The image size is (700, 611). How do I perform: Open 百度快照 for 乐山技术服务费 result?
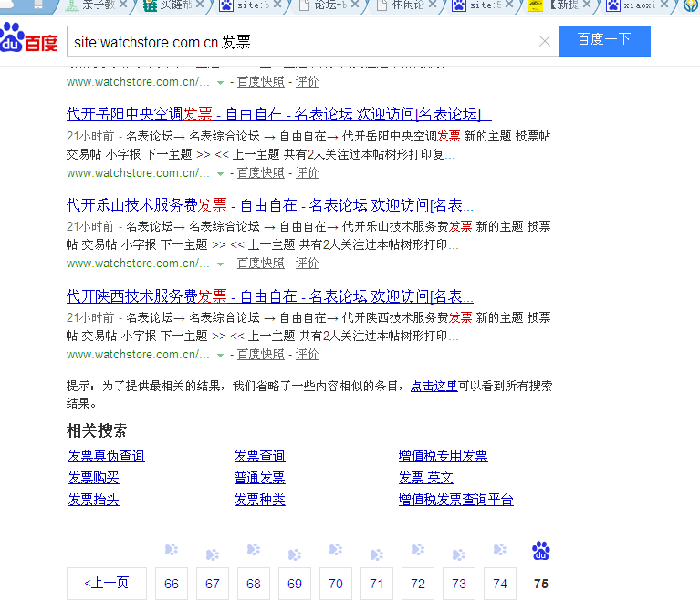pos(261,264)
